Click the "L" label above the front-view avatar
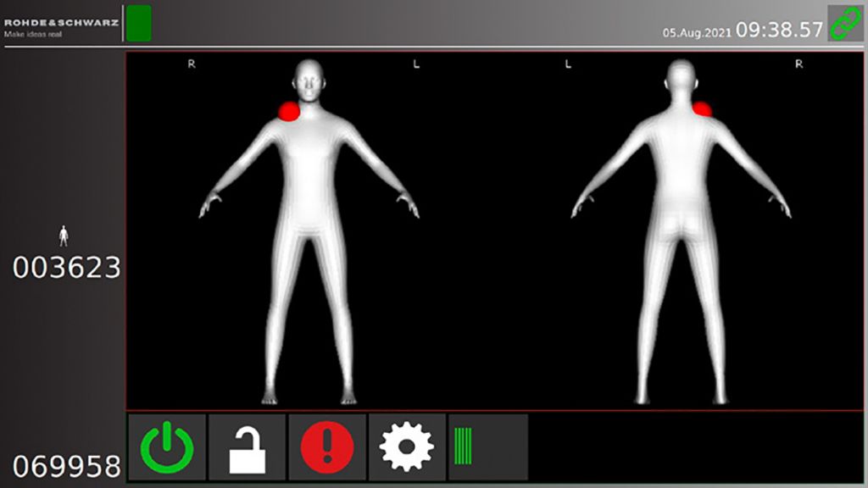This screenshot has width=868, height=488. pyautogui.click(x=415, y=64)
